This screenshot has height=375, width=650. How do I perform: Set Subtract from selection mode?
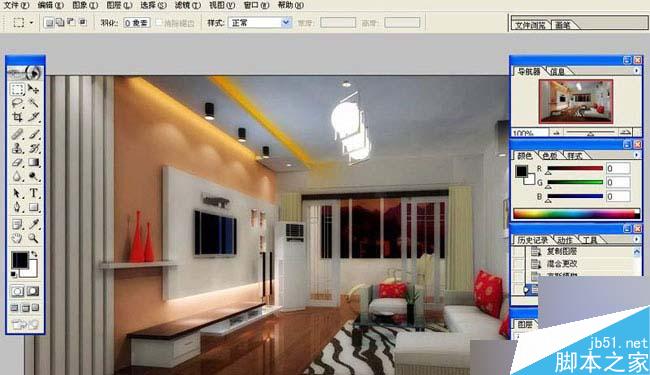coord(71,22)
